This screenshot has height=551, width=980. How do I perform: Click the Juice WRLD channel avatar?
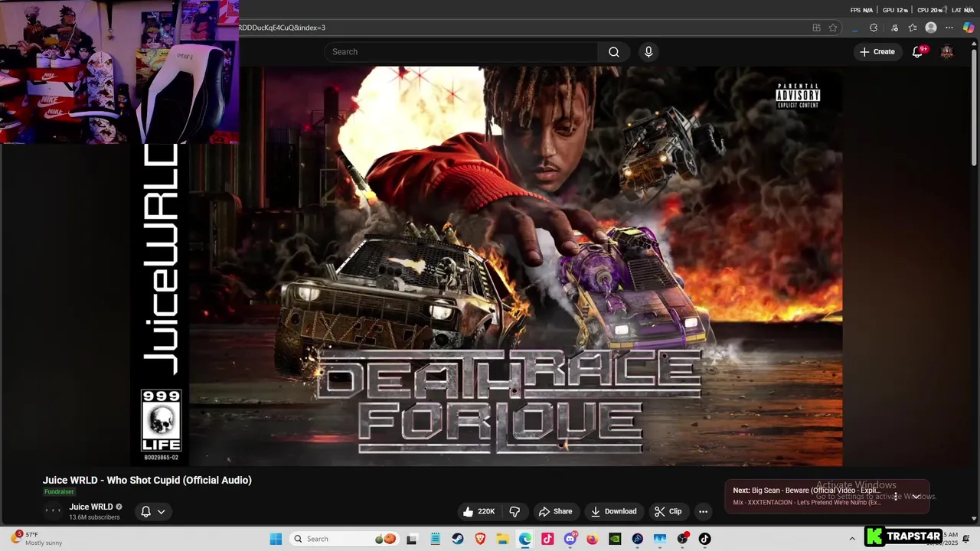tap(53, 511)
